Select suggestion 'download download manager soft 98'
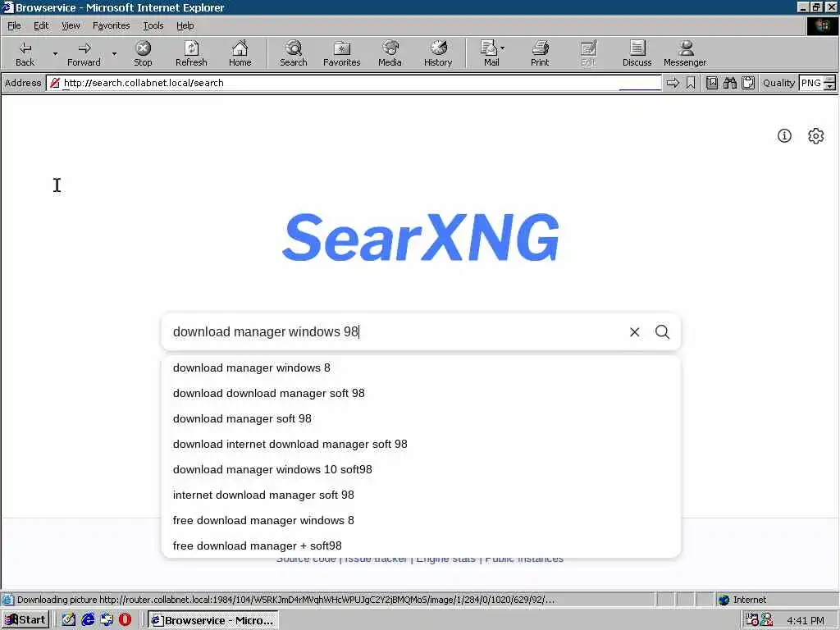 pos(421,393)
